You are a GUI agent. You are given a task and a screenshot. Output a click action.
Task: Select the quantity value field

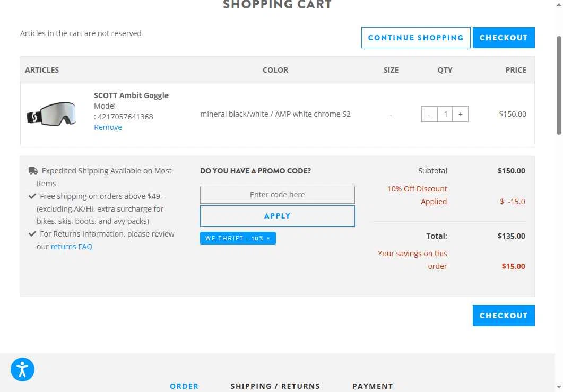tap(445, 114)
